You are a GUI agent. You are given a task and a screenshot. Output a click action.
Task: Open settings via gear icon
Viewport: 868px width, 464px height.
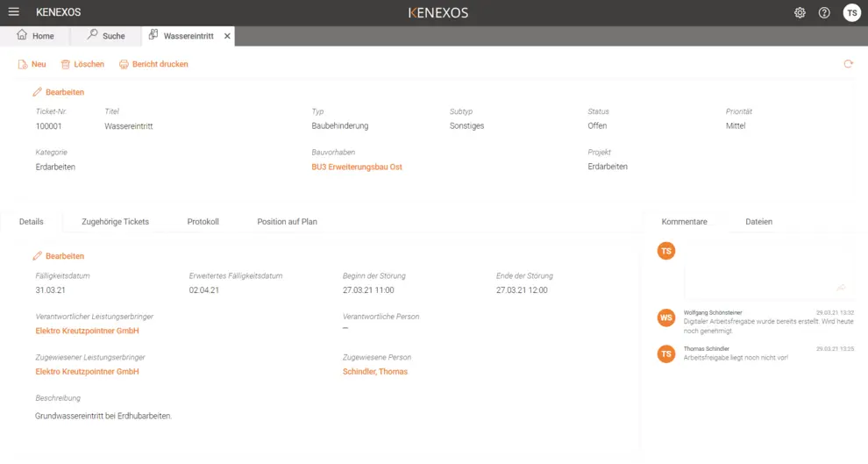[x=800, y=13]
